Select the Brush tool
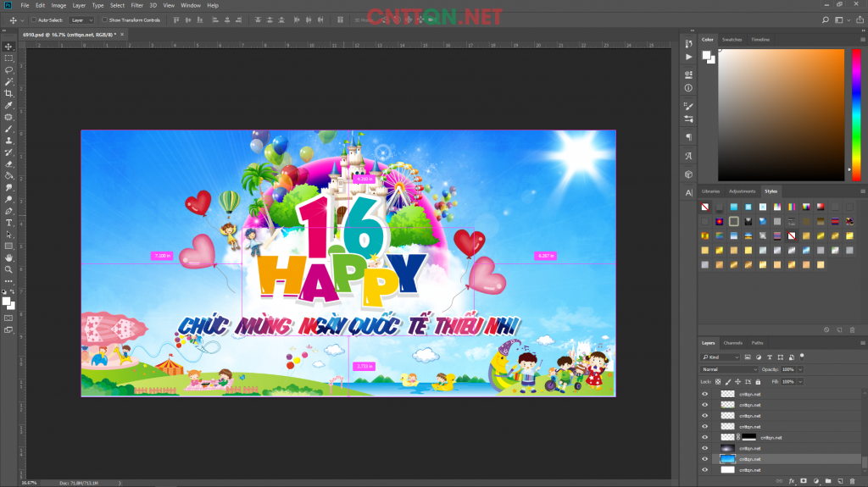This screenshot has width=868, height=487. [x=8, y=129]
